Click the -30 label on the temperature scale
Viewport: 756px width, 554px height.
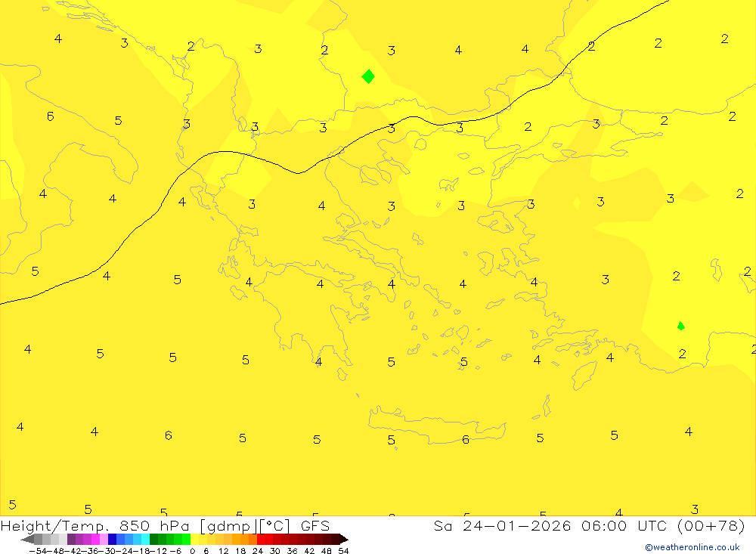[x=107, y=551]
